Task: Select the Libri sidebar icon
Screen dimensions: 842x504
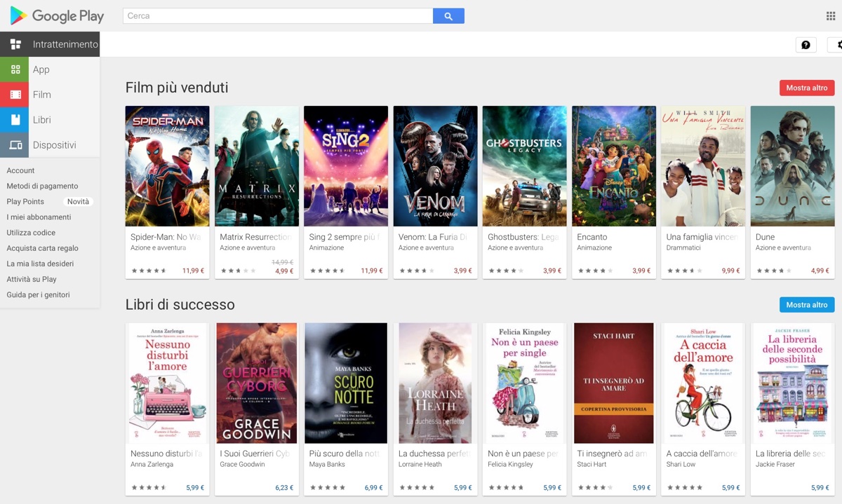Action: click(x=15, y=120)
